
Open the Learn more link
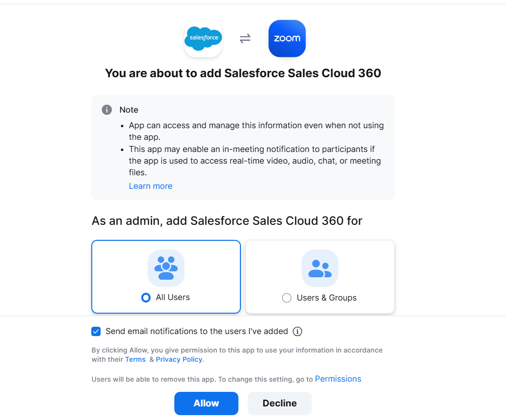tap(151, 186)
